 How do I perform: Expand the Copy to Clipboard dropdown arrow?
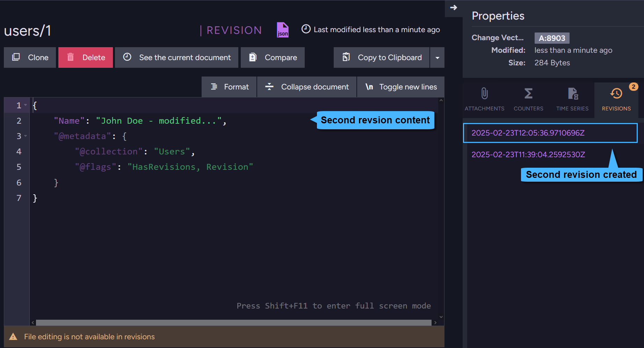pos(437,57)
